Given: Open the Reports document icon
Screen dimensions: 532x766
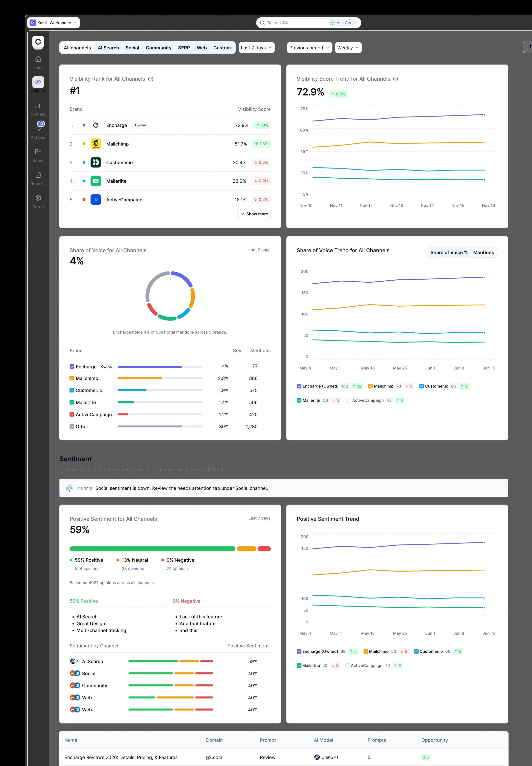Looking at the screenshot, I should [38, 175].
